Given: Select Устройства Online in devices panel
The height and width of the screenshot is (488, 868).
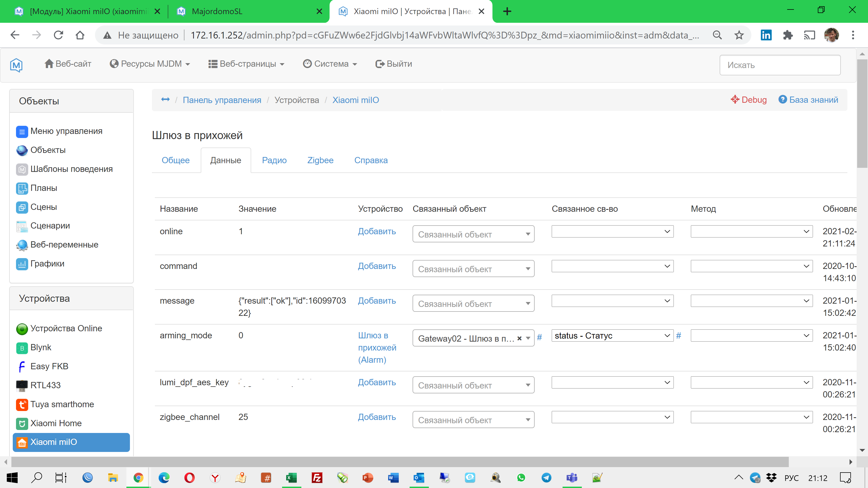Looking at the screenshot, I should [66, 328].
